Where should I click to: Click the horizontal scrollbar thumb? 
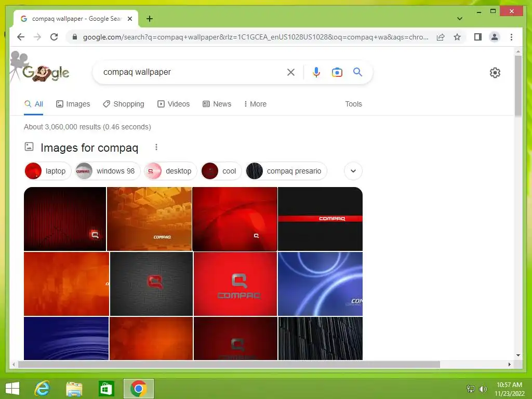(x=229, y=364)
